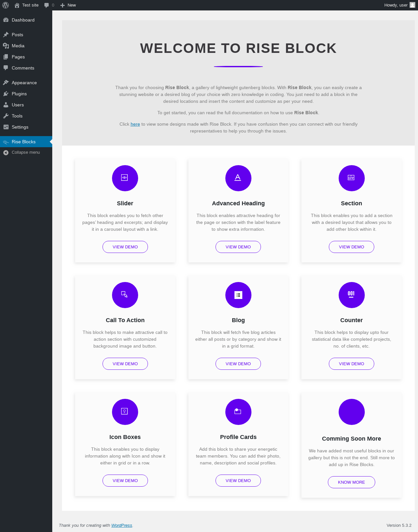Go to the Appearance menu
418x532 pixels.
tap(26, 83)
